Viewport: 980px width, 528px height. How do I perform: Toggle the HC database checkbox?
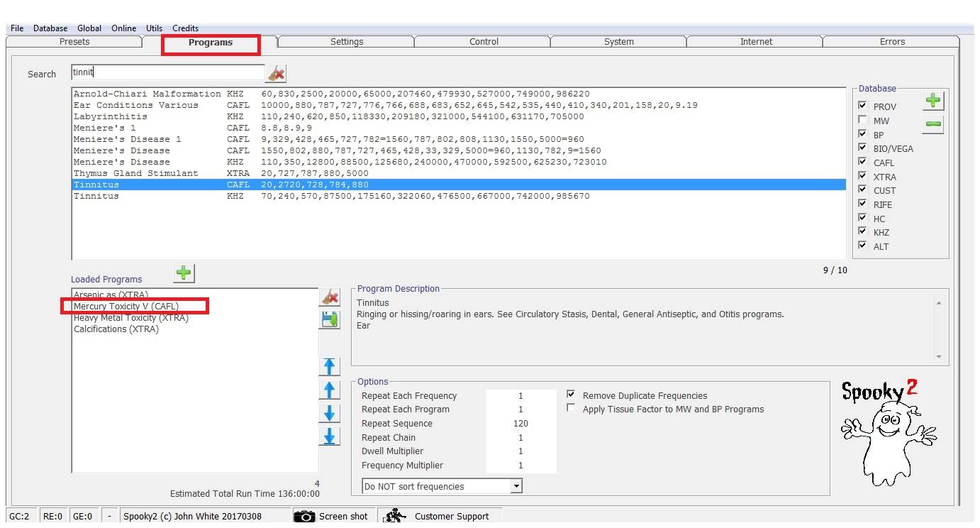tap(862, 218)
